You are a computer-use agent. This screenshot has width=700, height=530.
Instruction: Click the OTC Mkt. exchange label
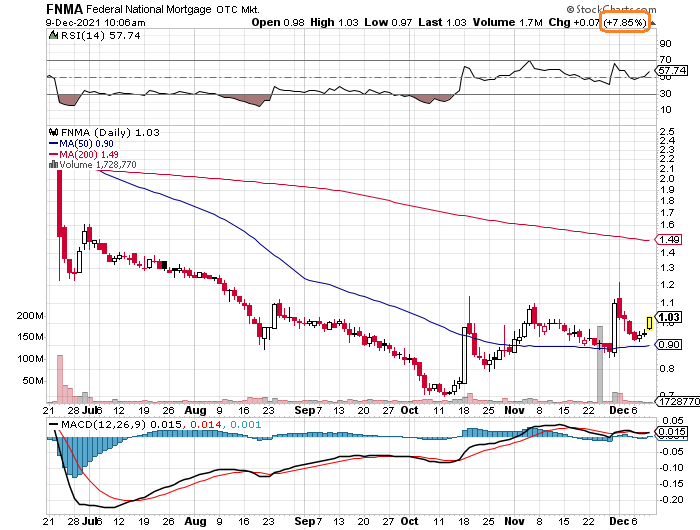[x=238, y=9]
